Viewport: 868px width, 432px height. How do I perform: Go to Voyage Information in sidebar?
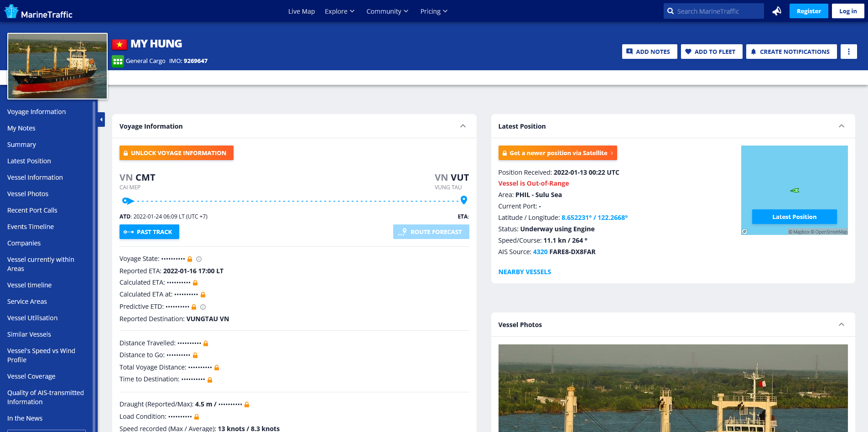click(36, 112)
